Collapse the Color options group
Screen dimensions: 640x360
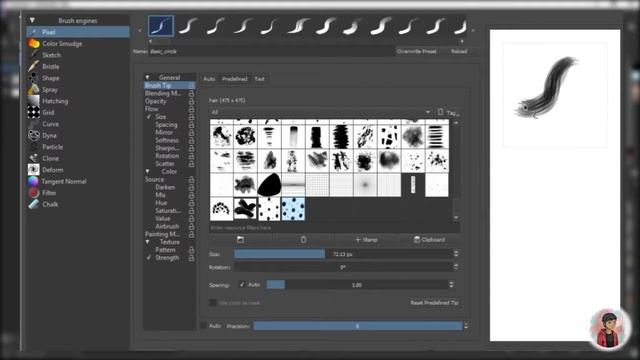pyautogui.click(x=148, y=171)
